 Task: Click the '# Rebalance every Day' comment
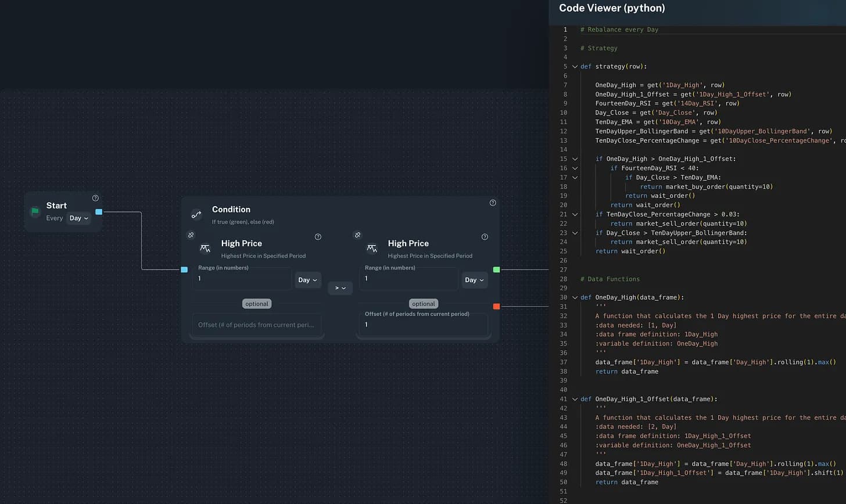619,30
